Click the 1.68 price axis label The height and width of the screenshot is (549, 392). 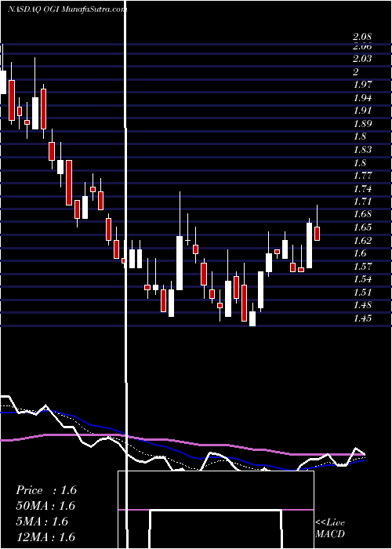point(362,214)
